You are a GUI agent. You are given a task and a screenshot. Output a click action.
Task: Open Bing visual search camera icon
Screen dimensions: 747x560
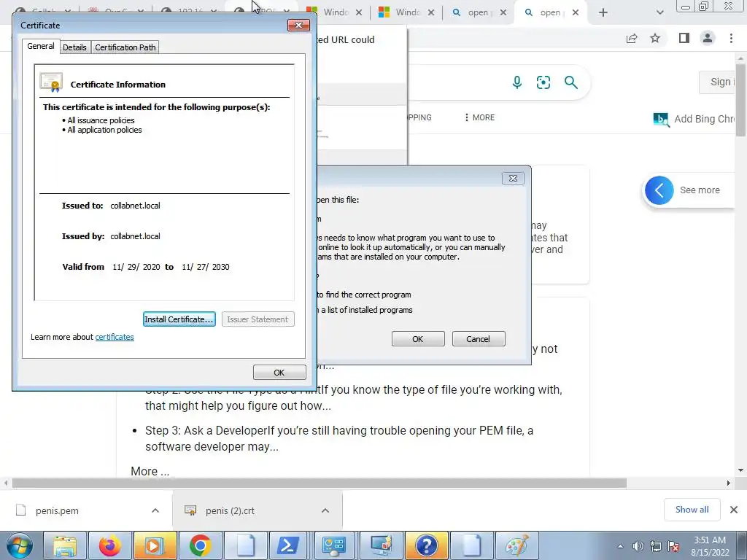543,82
